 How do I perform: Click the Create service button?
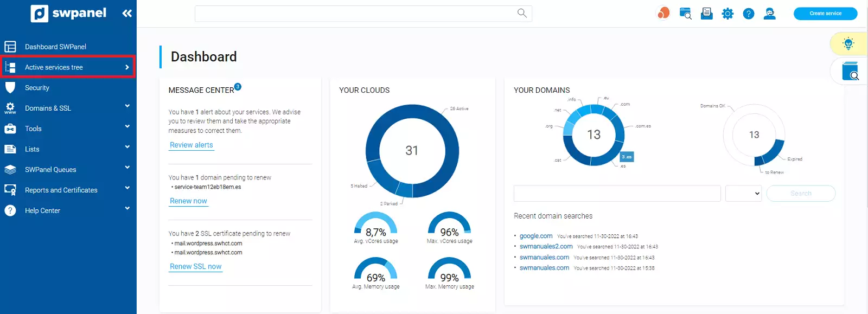[x=825, y=14]
